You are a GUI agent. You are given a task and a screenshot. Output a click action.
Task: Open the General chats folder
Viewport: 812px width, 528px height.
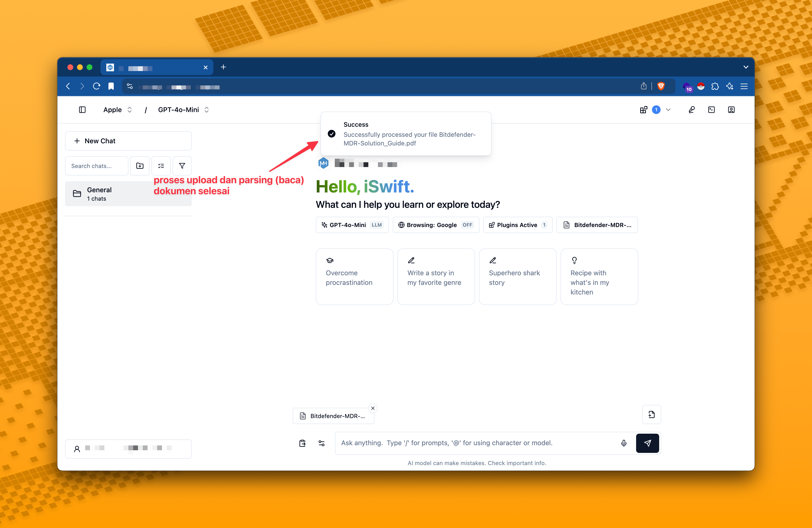[128, 194]
